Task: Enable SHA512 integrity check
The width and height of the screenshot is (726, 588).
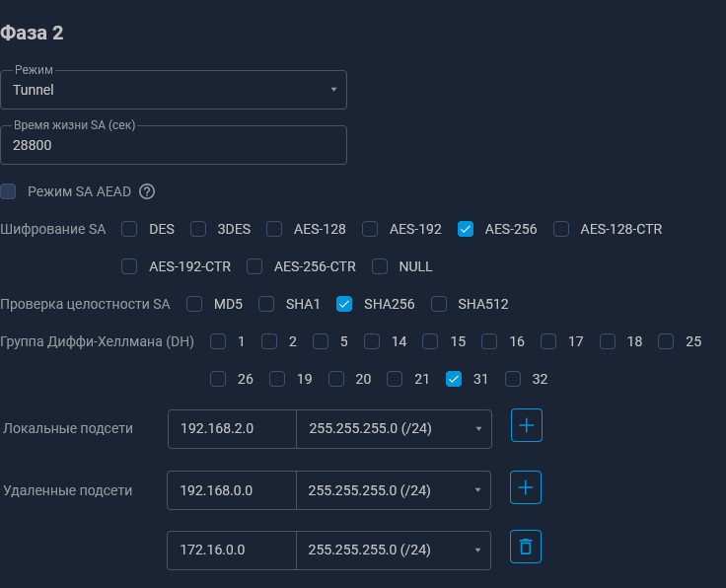Action: pyautogui.click(x=439, y=304)
